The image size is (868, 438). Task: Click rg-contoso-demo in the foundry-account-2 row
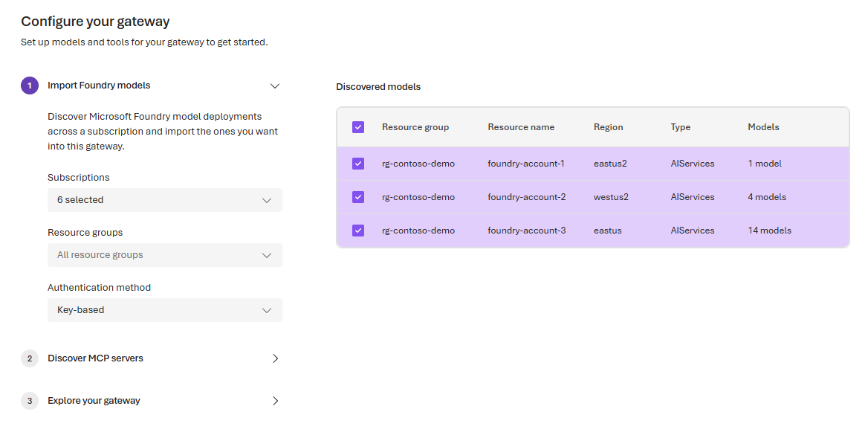(418, 197)
